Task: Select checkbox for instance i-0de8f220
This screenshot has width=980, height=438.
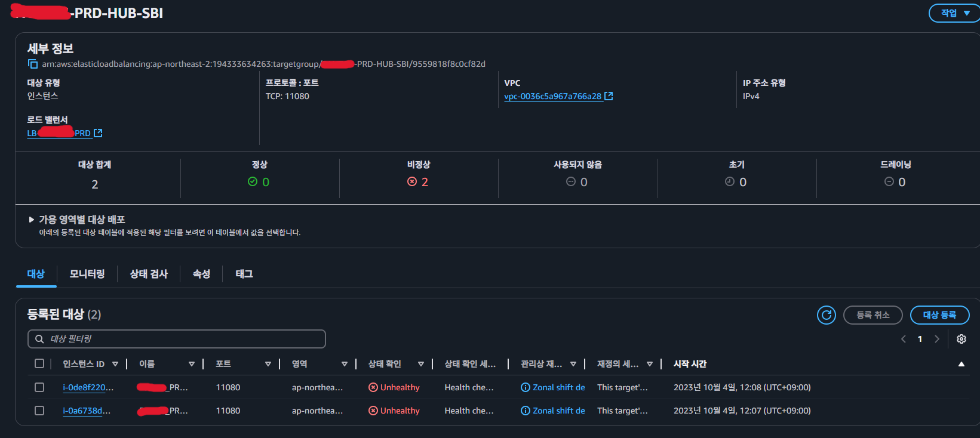Action: pyautogui.click(x=39, y=387)
